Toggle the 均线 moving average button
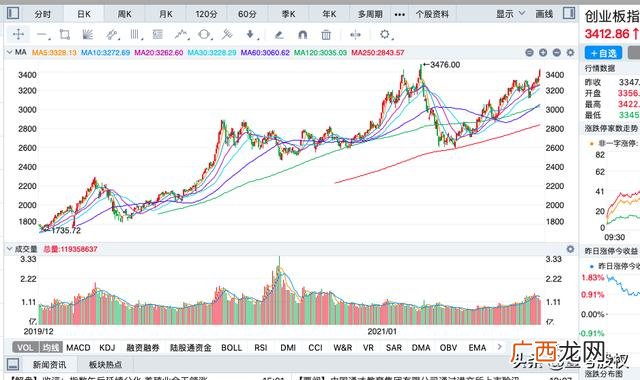 tap(51, 347)
